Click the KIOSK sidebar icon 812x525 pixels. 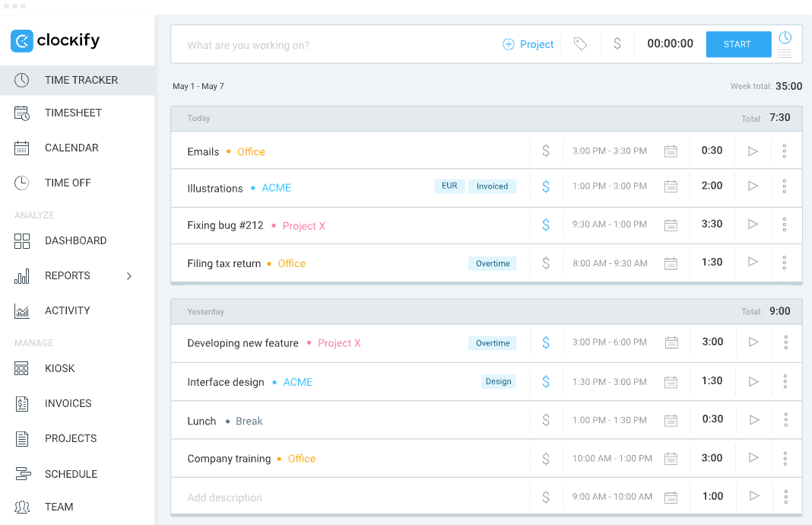click(x=21, y=368)
